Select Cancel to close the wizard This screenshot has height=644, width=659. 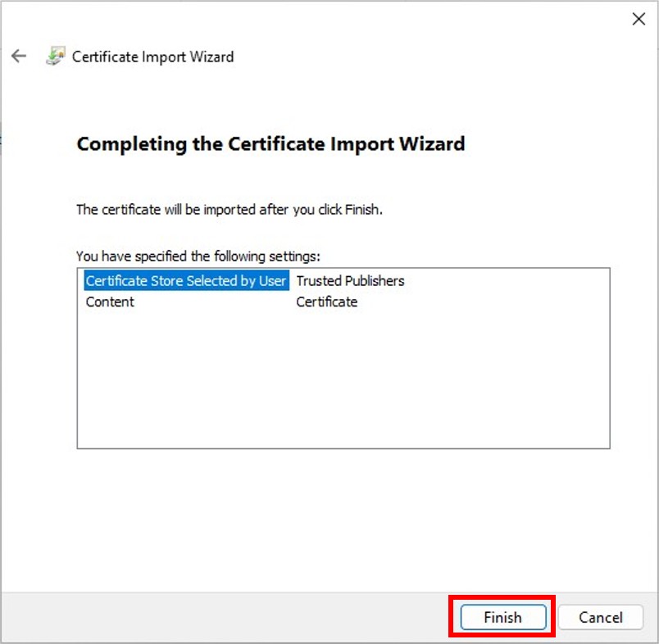tap(602, 617)
